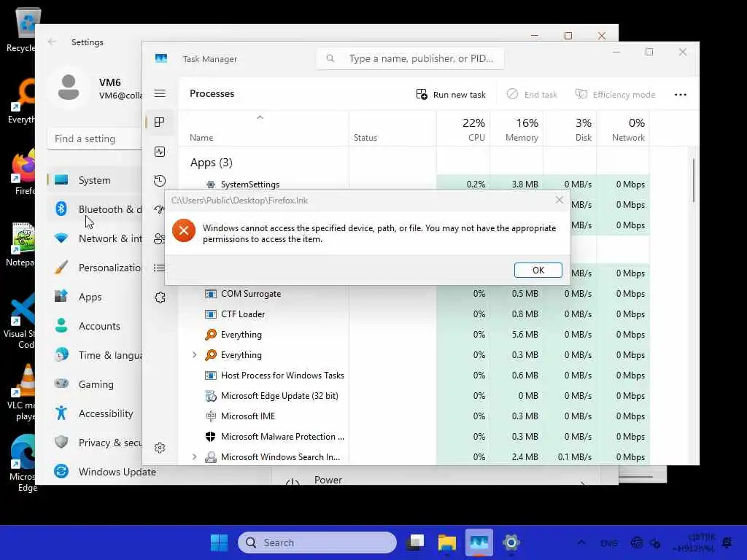This screenshot has width=747, height=560.
Task: Select the Microsoft IME process
Action: [414, 416]
